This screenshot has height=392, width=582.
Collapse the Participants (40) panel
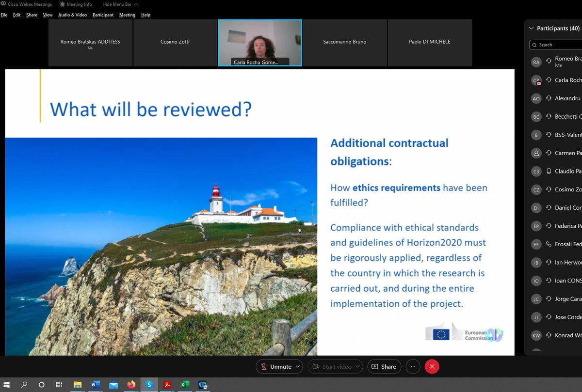point(532,29)
